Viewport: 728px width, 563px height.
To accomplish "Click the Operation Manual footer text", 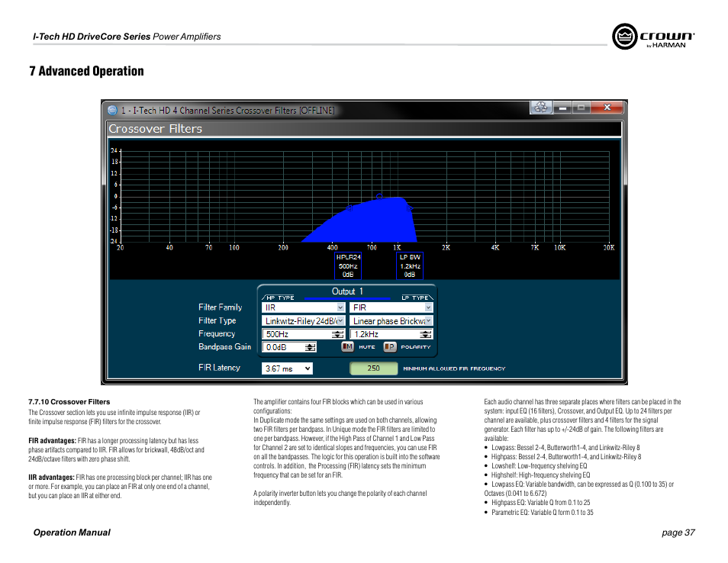I will 72,532.
